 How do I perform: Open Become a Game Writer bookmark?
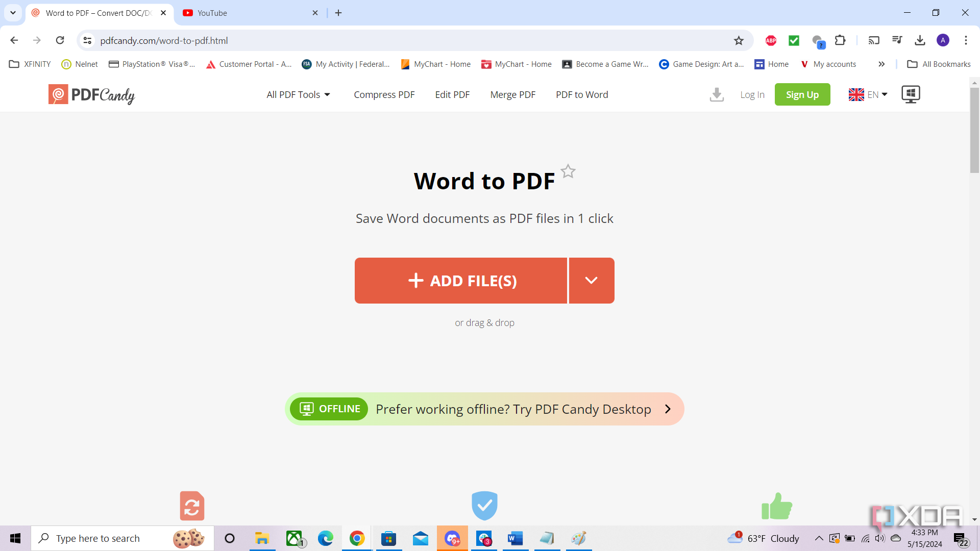click(605, 64)
